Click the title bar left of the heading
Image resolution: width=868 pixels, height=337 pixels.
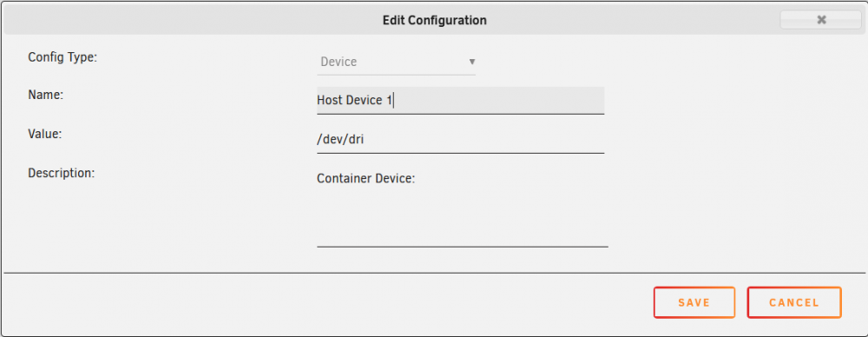pos(194,21)
